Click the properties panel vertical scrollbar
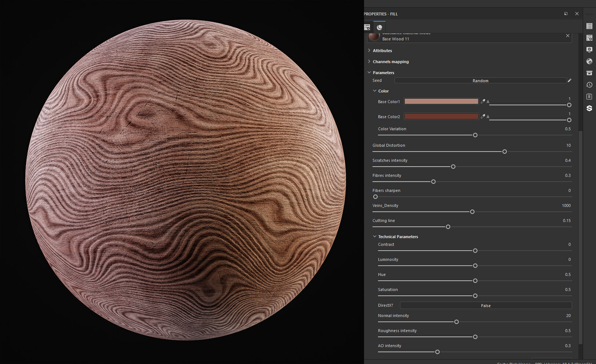This screenshot has height=364, width=596. click(581, 237)
